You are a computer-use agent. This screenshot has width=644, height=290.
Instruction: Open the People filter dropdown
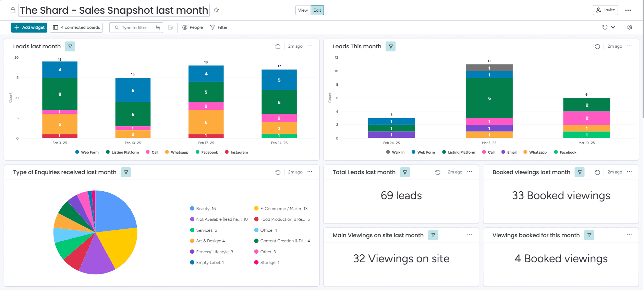[x=193, y=27]
